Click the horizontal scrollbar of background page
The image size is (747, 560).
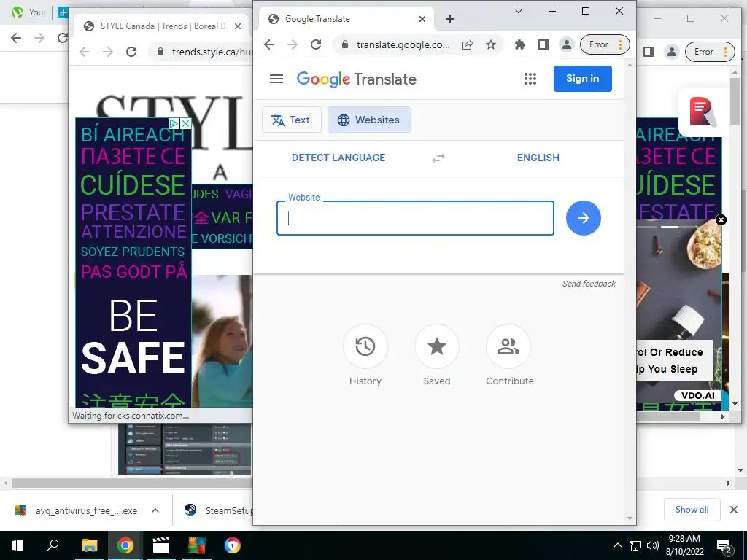click(x=367, y=483)
